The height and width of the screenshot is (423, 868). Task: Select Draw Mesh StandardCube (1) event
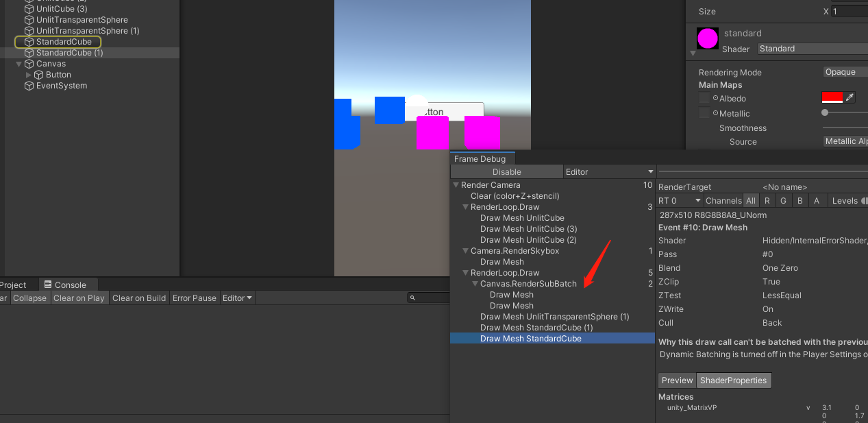pyautogui.click(x=536, y=328)
